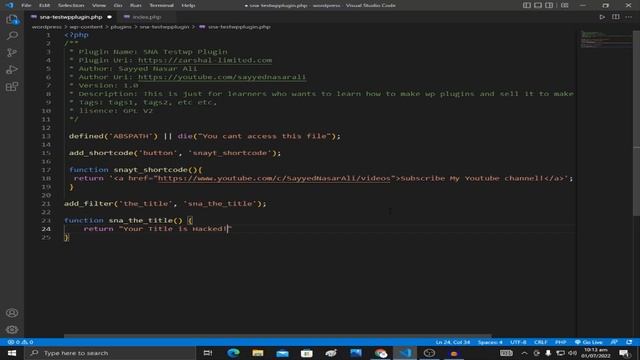Open the Run menu
The image size is (640, 360).
(x=136, y=5)
